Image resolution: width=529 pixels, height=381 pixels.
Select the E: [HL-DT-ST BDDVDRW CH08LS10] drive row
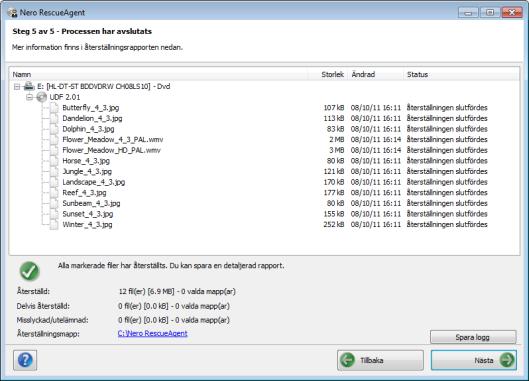click(104, 87)
